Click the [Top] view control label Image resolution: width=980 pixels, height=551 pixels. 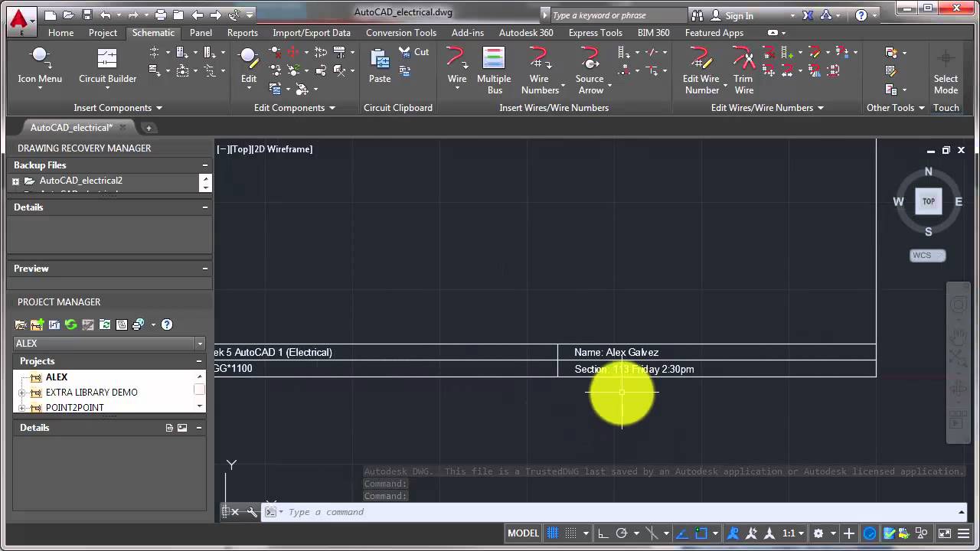pyautogui.click(x=240, y=149)
